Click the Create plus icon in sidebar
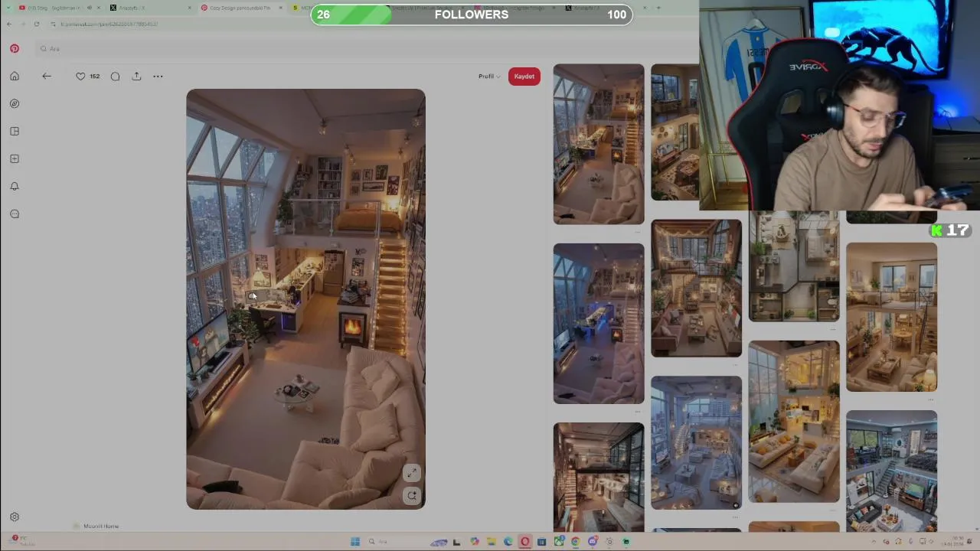 [x=15, y=158]
